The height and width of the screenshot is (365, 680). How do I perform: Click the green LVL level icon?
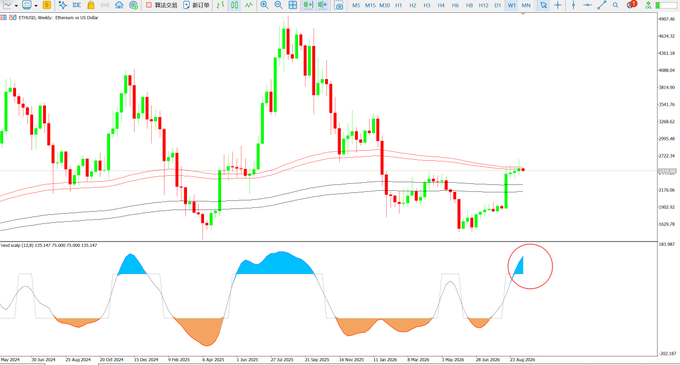tap(648, 5)
